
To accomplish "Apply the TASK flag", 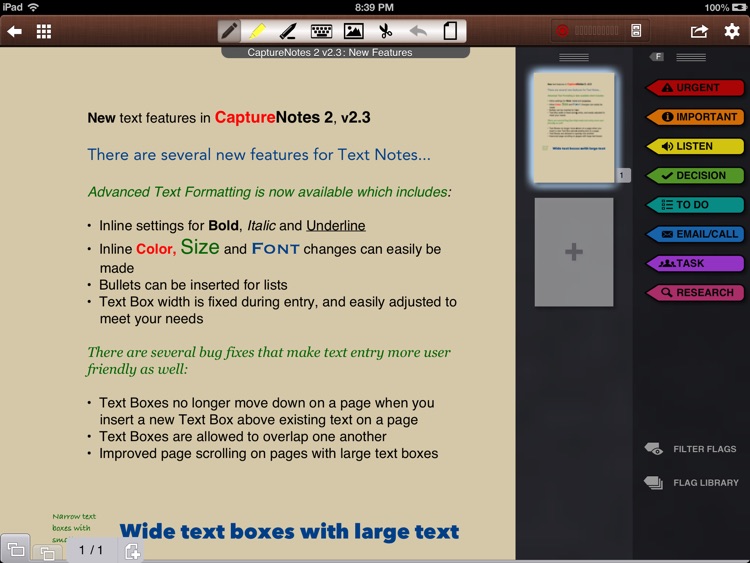I will pos(695,264).
